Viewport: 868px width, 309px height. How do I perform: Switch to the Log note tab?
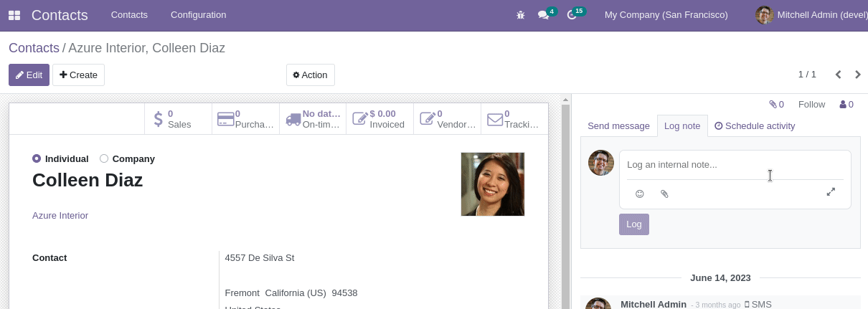(x=682, y=125)
